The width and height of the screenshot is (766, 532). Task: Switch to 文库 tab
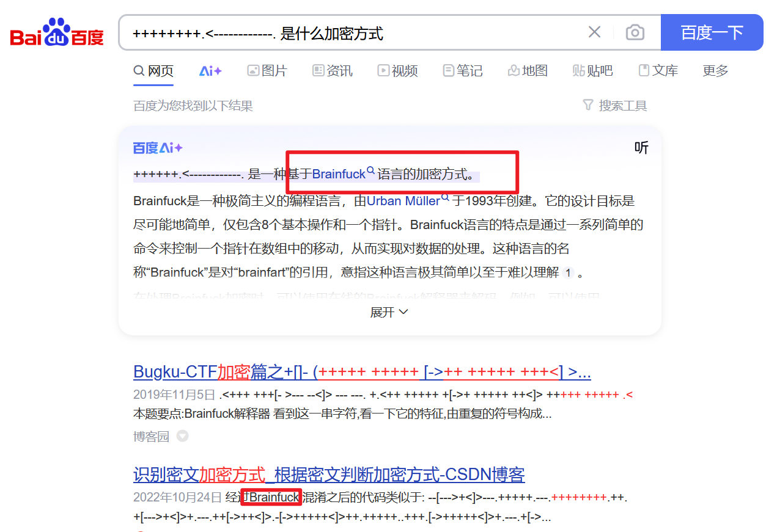(x=658, y=71)
